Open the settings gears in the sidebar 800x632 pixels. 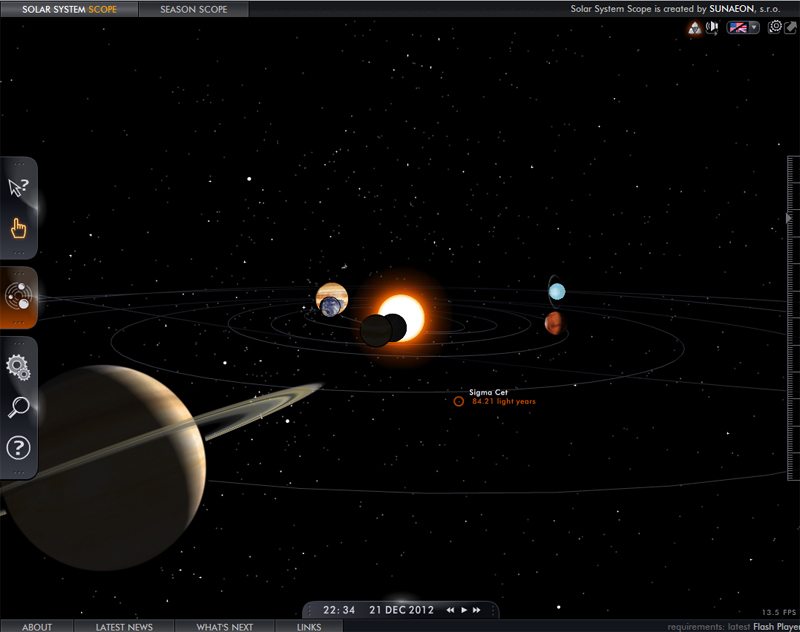pos(18,366)
